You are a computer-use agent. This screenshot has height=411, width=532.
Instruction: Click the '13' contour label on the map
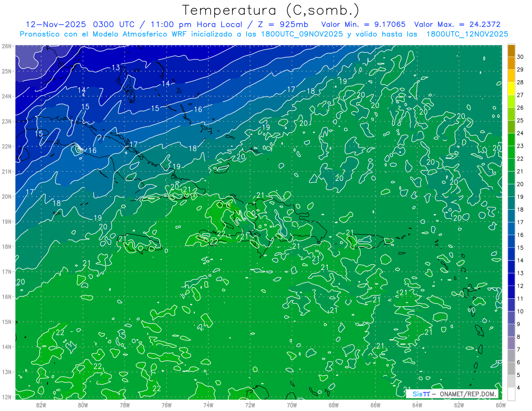[x=116, y=67]
